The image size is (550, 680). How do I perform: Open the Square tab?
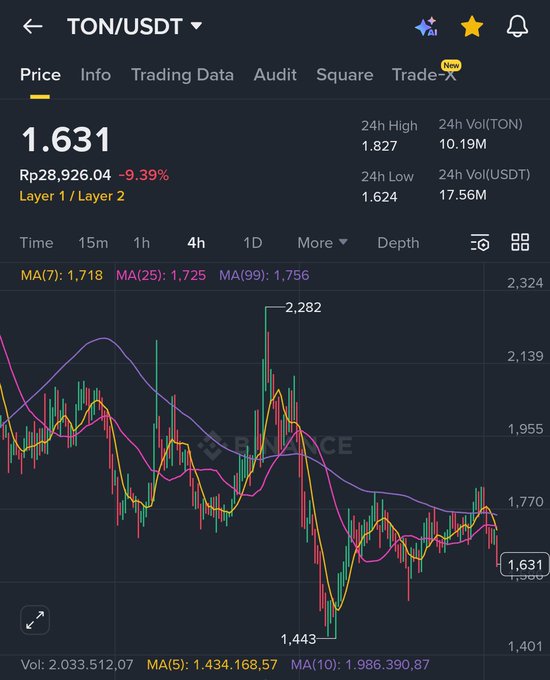pyautogui.click(x=345, y=75)
